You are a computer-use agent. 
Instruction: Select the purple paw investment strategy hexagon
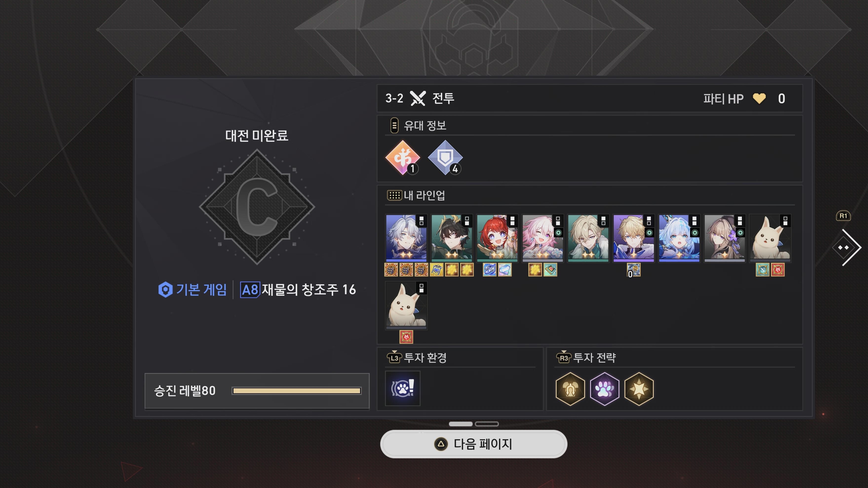(x=604, y=389)
